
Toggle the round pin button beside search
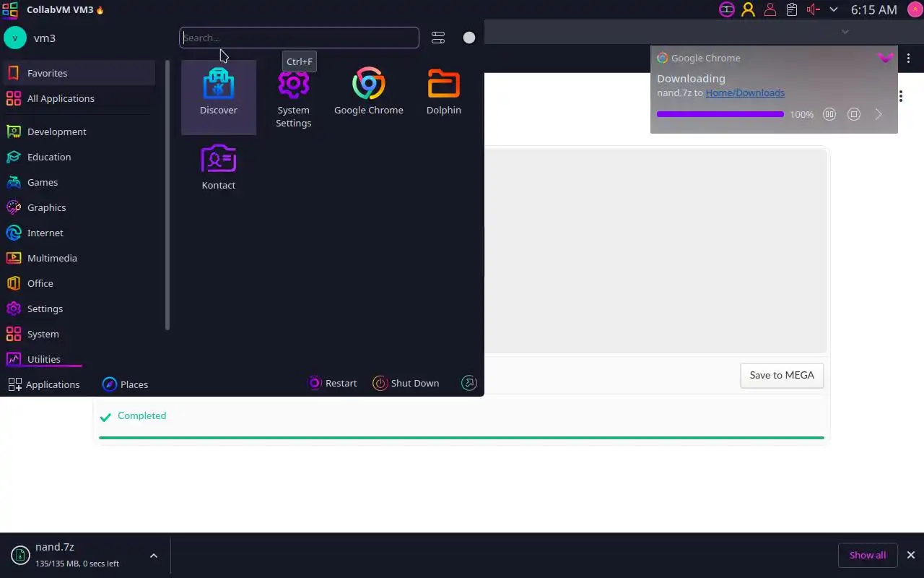coord(469,38)
